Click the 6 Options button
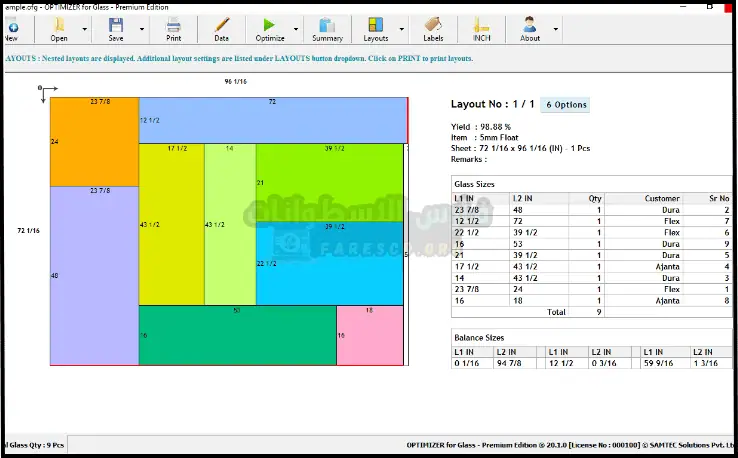This screenshot has width=738, height=458. click(566, 104)
